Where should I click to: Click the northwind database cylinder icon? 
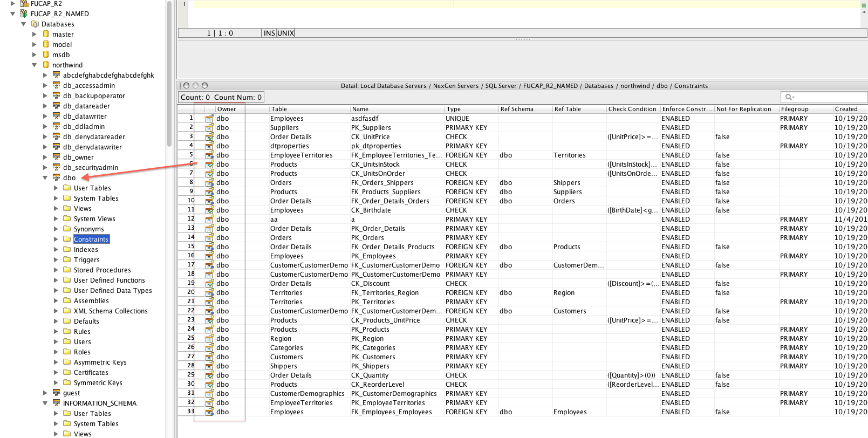tap(46, 65)
